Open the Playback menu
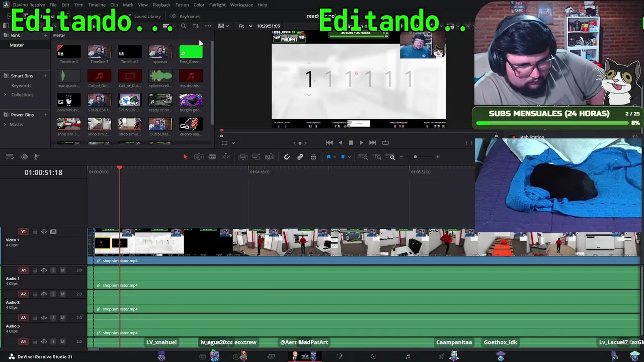644x362 pixels. tap(162, 5)
